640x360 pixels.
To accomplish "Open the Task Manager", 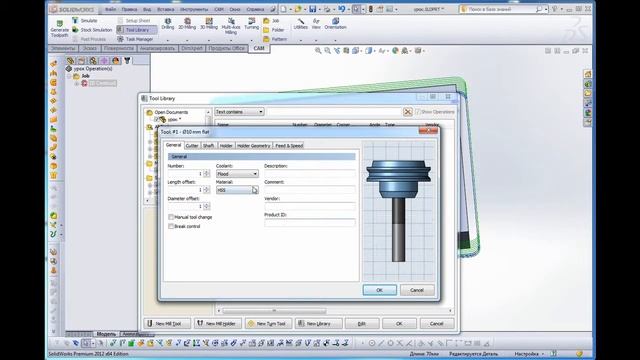I will pyautogui.click(x=135, y=39).
